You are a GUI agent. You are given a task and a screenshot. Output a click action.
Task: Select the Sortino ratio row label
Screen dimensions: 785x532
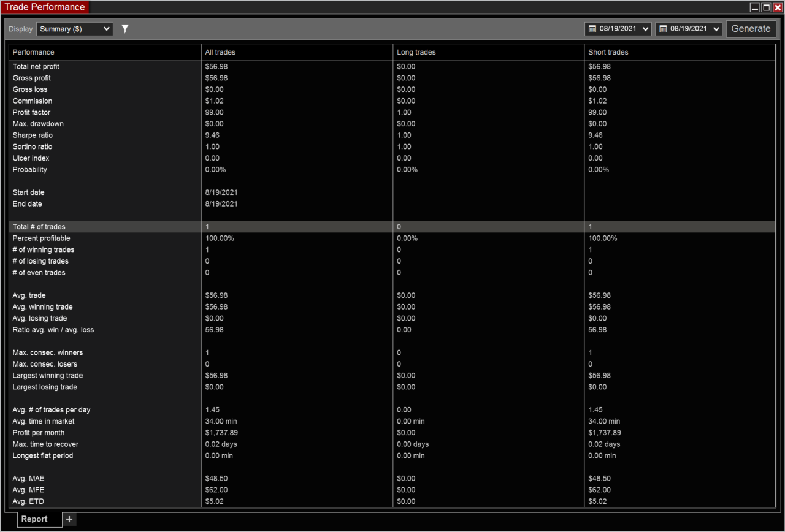point(33,146)
